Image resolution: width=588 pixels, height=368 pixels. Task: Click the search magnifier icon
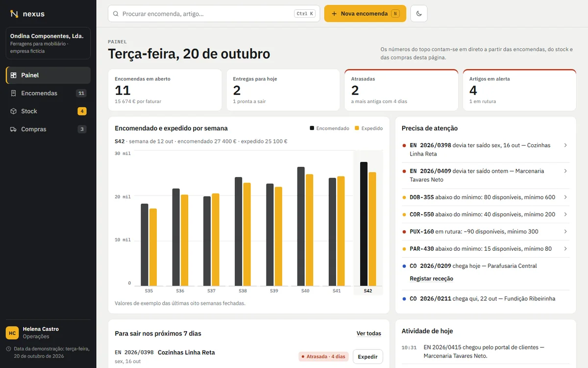point(116,14)
